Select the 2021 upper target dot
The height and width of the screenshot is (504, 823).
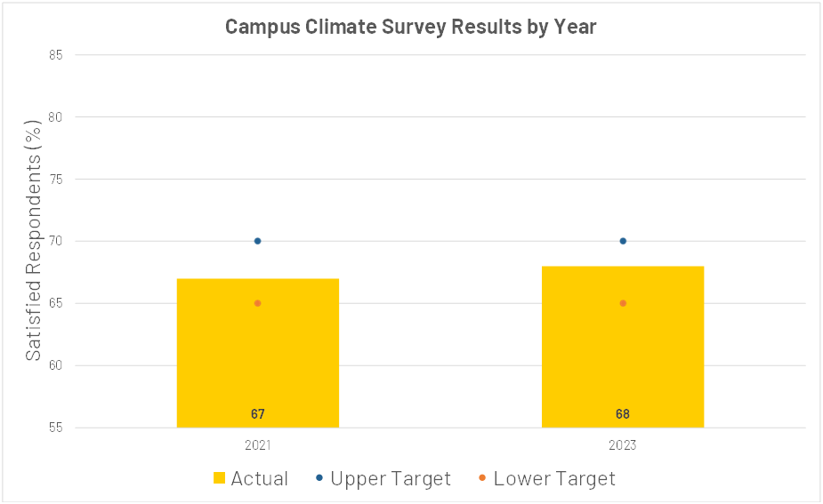point(258,241)
